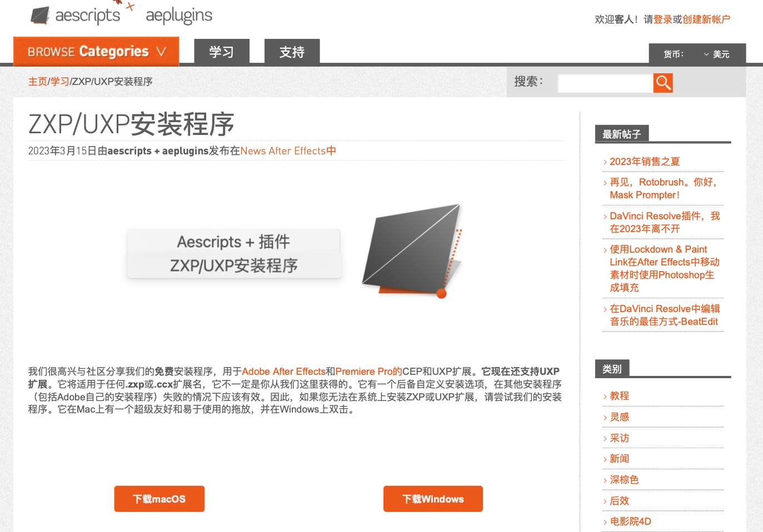763x532 pixels.
Task: Click the 最新帖子 sidebar heading
Action: click(x=622, y=134)
